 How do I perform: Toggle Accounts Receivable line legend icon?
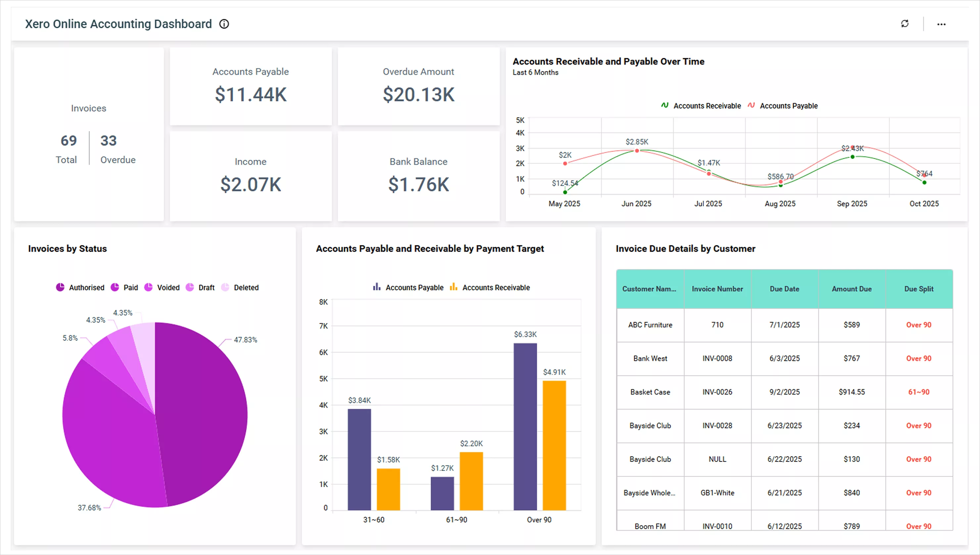pos(664,105)
